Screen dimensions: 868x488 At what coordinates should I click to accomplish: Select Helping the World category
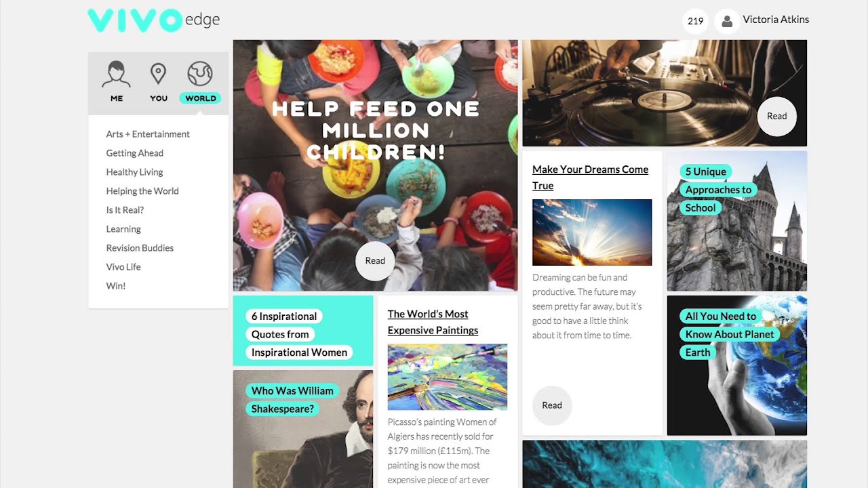pos(142,191)
